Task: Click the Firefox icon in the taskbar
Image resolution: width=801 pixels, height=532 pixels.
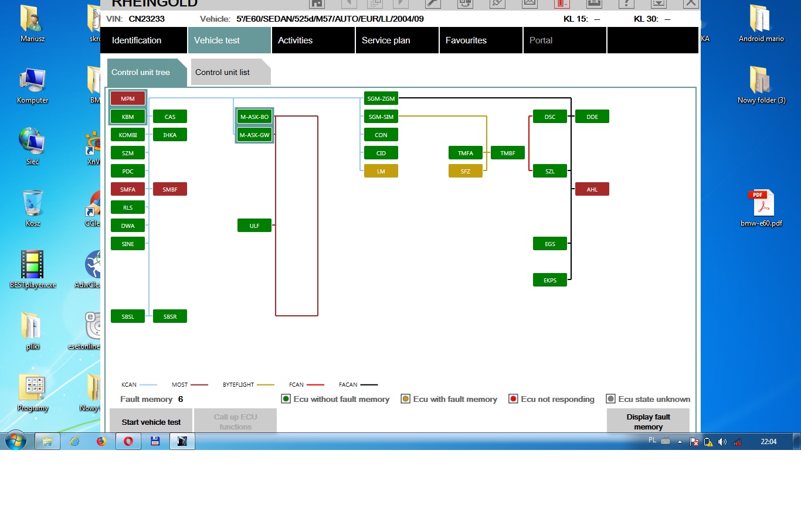Action: [x=101, y=441]
